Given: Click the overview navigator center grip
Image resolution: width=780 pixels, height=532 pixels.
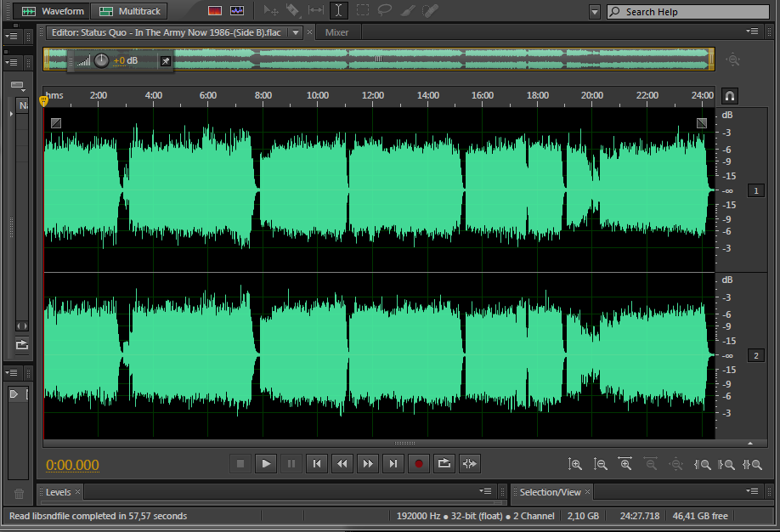Looking at the screenshot, I should (x=379, y=59).
